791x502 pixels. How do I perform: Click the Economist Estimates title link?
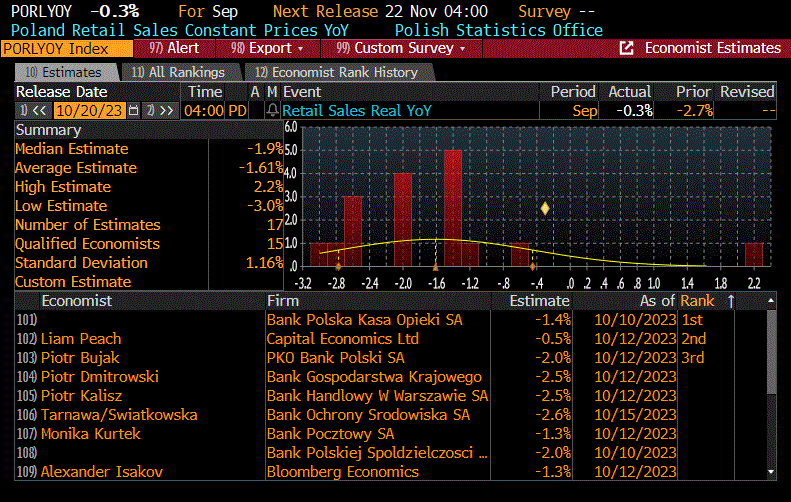pos(712,48)
